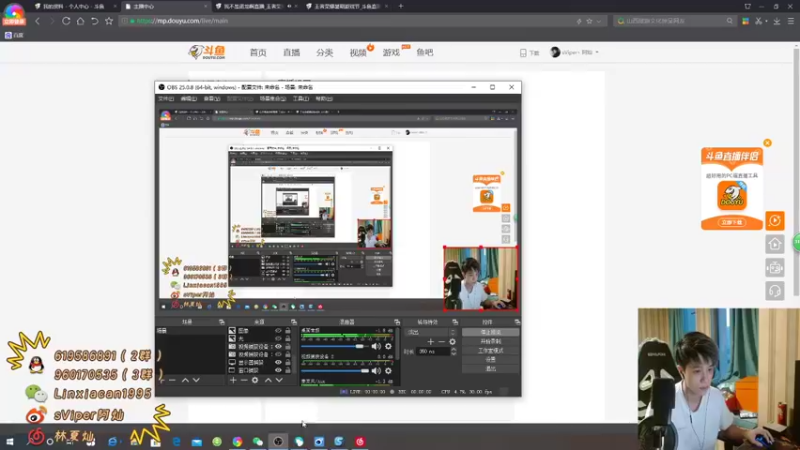Image resolution: width=800 pixels, height=450 pixels.
Task: Move scene down in scenes panel
Action: (196, 380)
